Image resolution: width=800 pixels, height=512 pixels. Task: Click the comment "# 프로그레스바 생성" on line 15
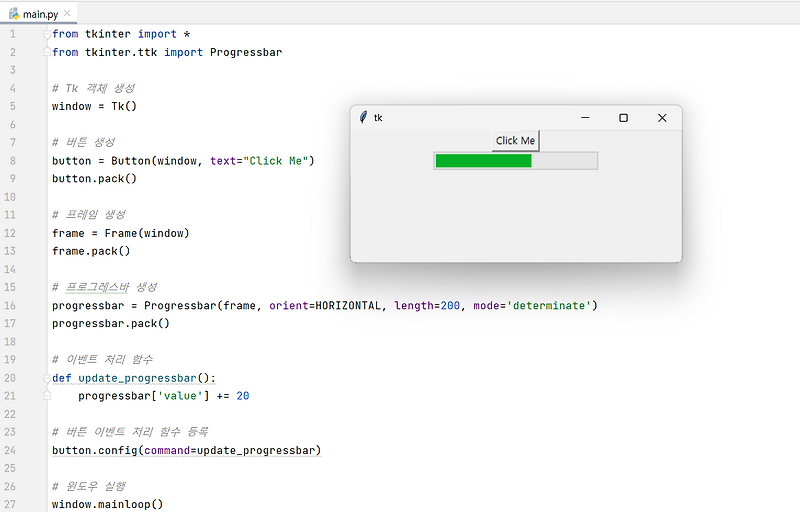(105, 287)
